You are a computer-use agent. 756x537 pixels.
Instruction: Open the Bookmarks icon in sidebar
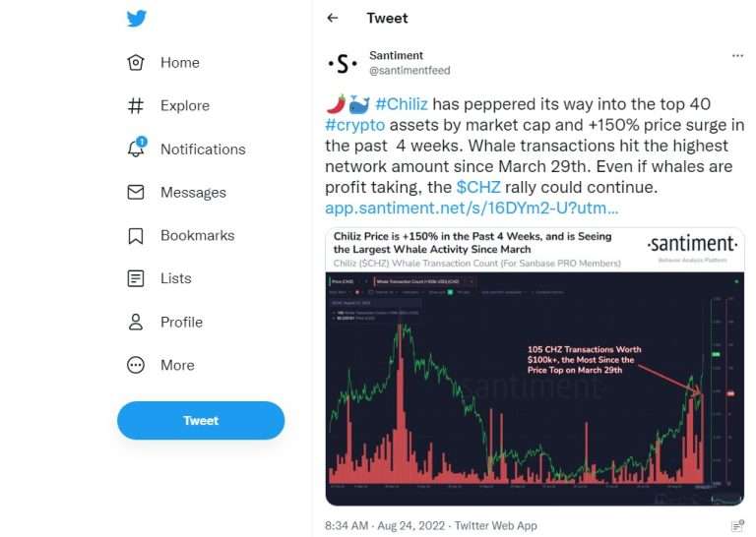click(136, 235)
